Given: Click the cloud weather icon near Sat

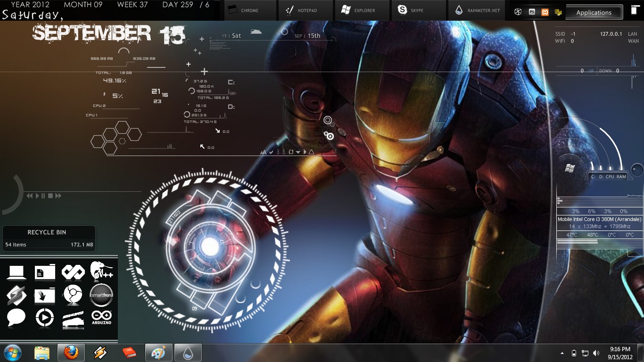Looking at the screenshot, I should (256, 32).
